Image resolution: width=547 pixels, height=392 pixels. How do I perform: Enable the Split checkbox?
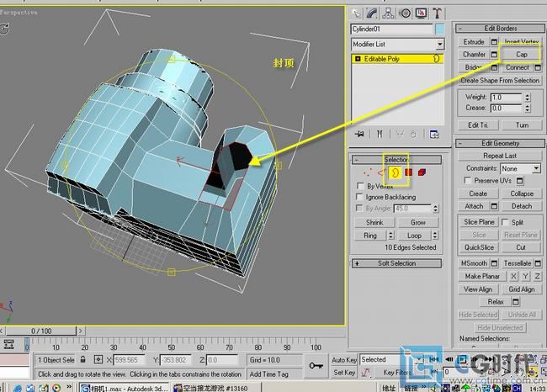pos(505,222)
